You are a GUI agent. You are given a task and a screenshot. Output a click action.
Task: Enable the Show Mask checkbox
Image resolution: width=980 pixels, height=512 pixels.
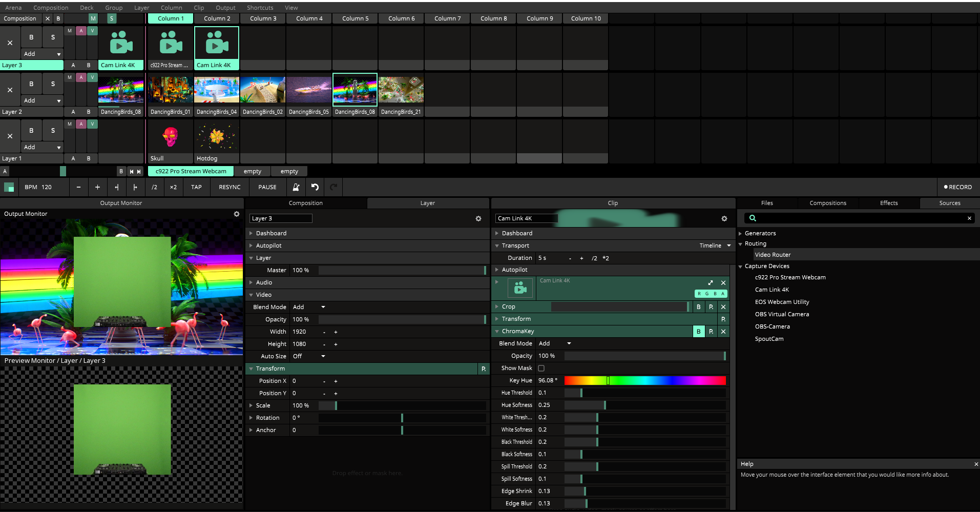point(541,368)
